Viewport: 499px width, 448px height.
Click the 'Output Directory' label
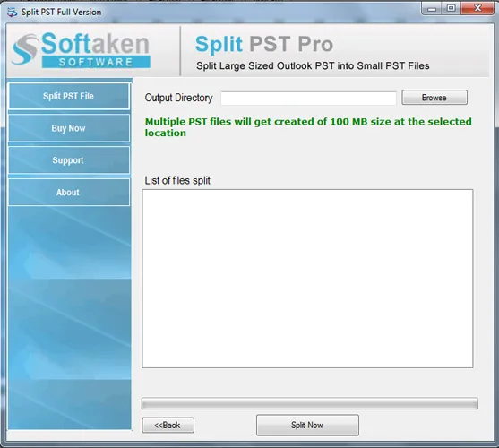click(178, 98)
